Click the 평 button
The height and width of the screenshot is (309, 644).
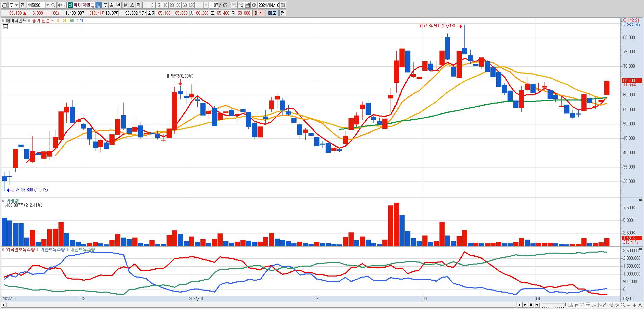(x=282, y=13)
